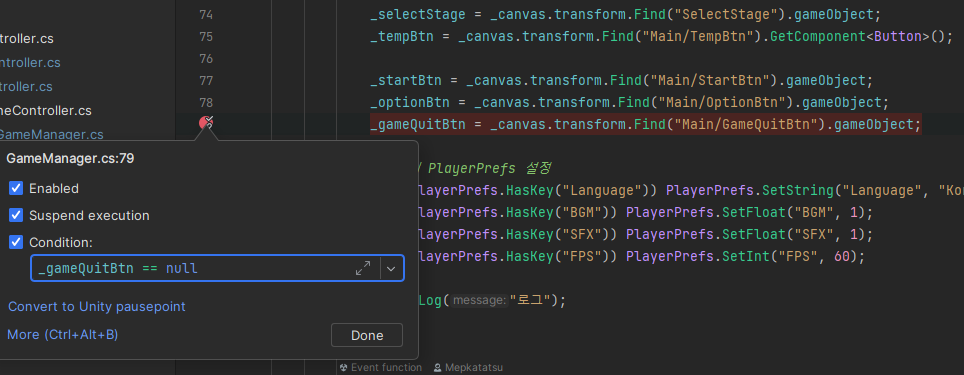Toggle the Suspend execution checkbox
Screen dimensions: 964x375
pyautogui.click(x=16, y=215)
